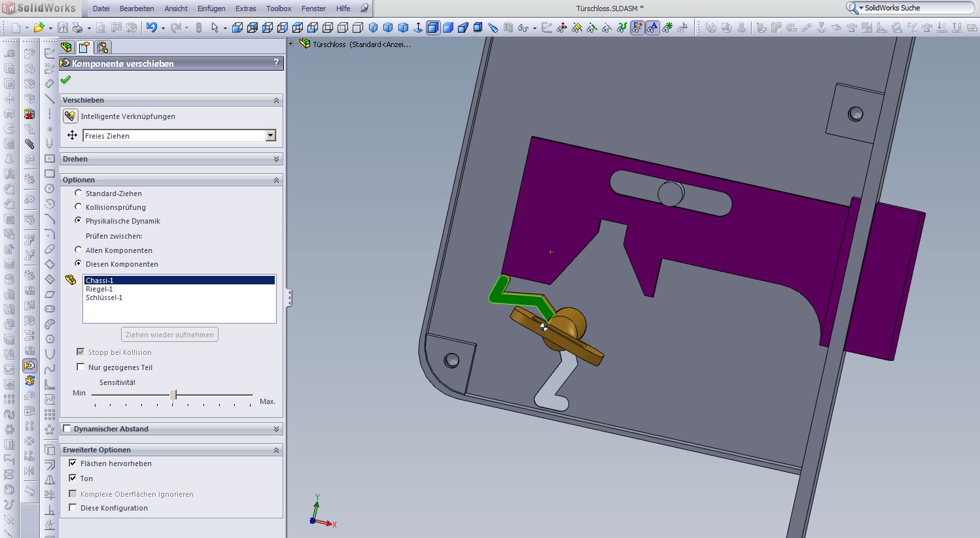Click the open folder icon
Image resolution: width=980 pixels, height=538 pixels.
point(39,27)
